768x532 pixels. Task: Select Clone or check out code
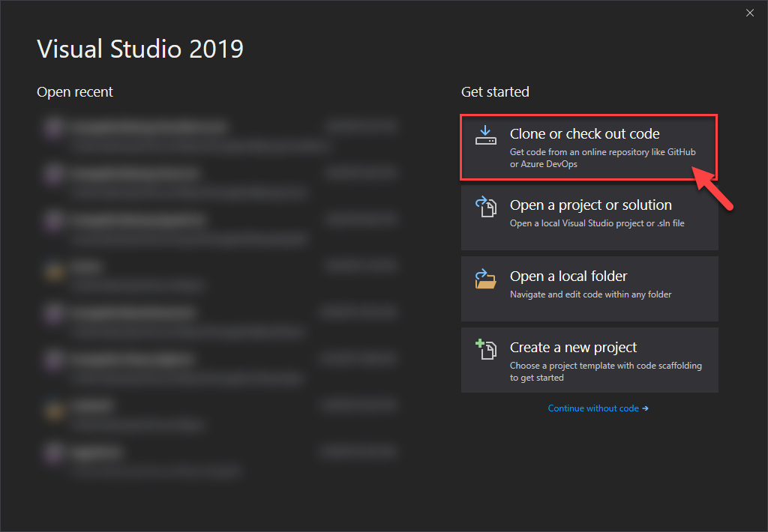(x=589, y=148)
